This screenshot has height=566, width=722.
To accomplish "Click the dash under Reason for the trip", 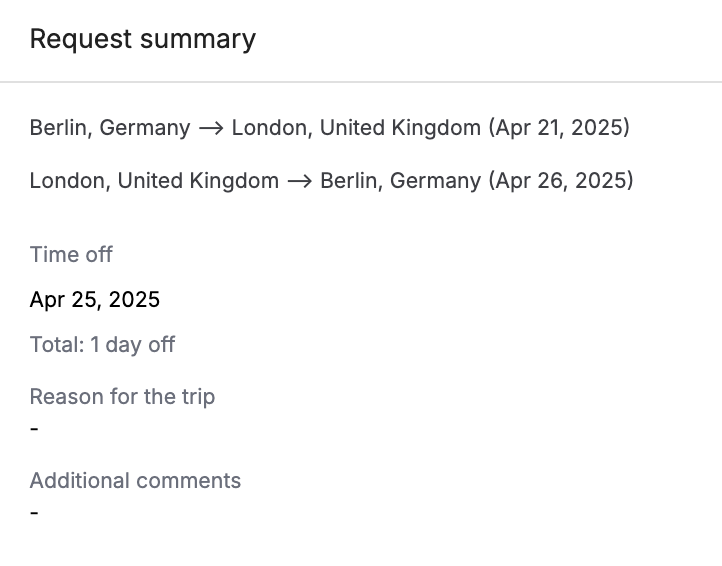I will click(x=34, y=429).
